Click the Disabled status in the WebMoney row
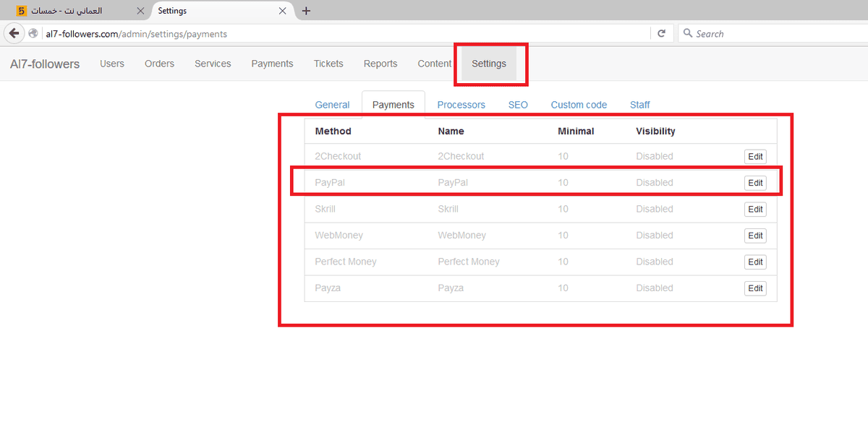The width and height of the screenshot is (868, 427). click(655, 235)
